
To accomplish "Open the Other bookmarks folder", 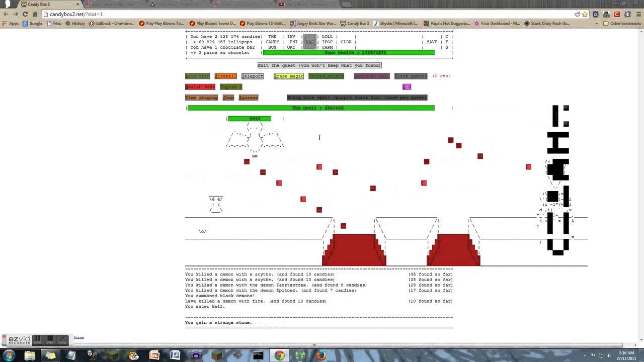I will (622, 23).
